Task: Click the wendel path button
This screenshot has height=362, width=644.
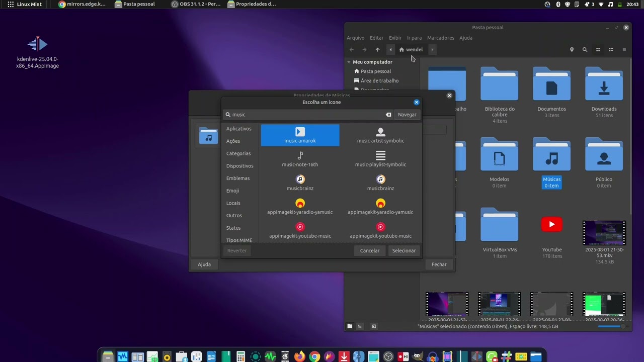Action: coord(411,50)
